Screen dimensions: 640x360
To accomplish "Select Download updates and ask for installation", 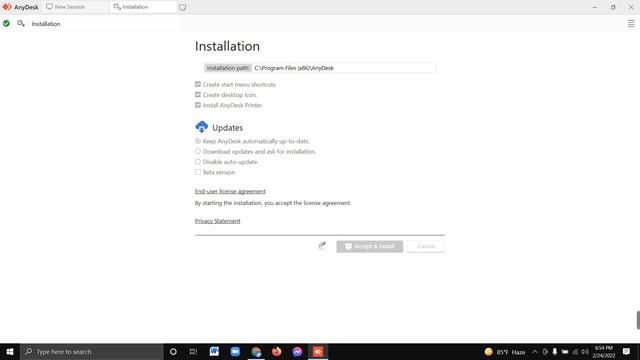I will point(198,151).
